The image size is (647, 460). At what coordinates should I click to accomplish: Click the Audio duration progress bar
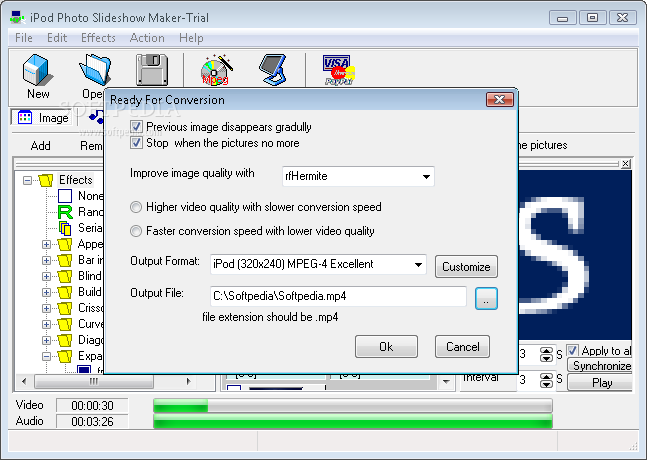353,421
